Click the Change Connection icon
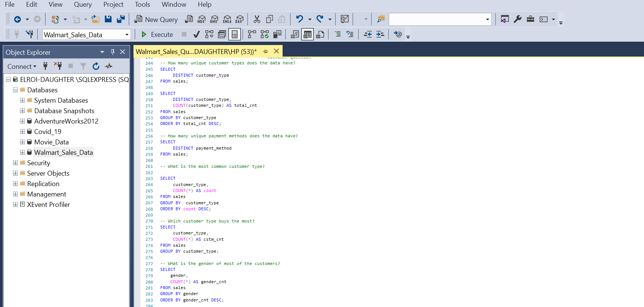Viewport: 644px width, 307px height. click(x=29, y=35)
